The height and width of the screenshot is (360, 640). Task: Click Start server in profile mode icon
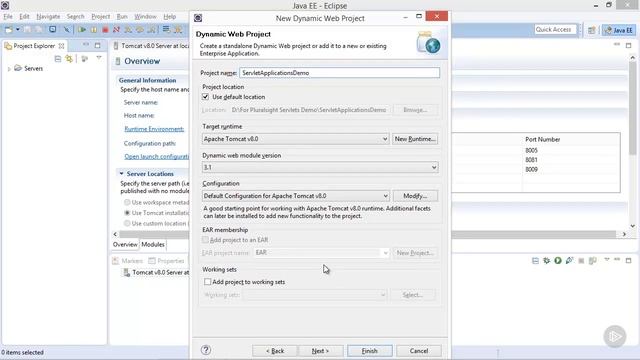pyautogui.click(x=569, y=260)
